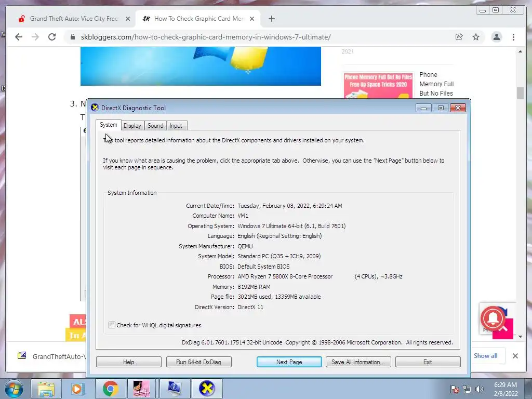532x399 pixels.
Task: Click the DirectX Version value DirectX 11
Action: coord(250,307)
